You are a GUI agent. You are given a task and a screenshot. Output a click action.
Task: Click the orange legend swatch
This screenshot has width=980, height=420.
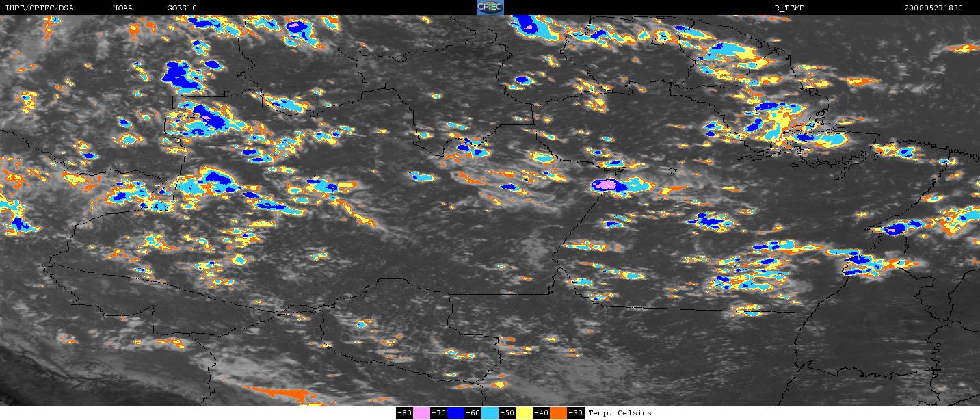pos(558,413)
